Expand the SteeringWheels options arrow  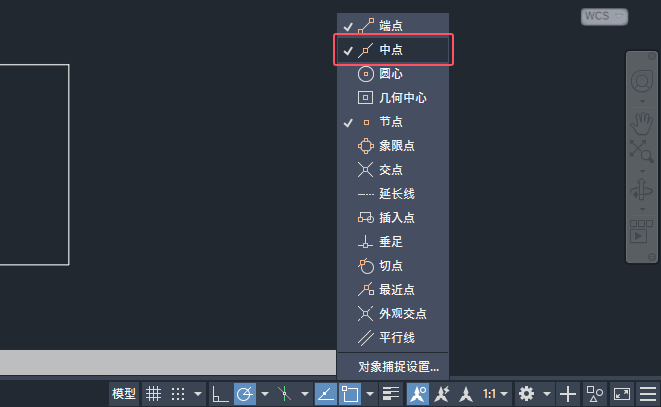point(642,101)
